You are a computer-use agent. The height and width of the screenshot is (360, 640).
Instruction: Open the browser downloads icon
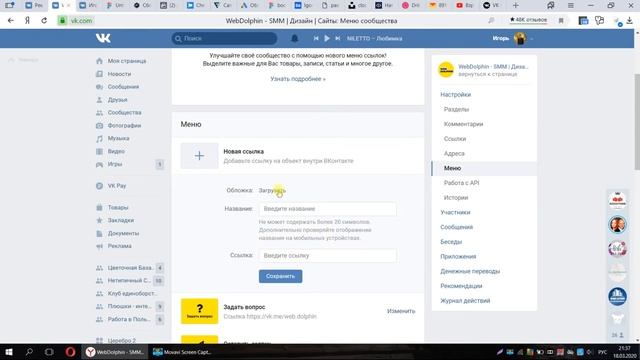click(x=629, y=20)
